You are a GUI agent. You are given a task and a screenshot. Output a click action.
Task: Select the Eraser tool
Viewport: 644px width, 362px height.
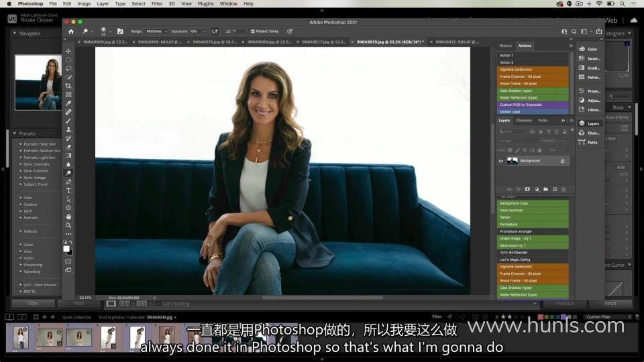pos(68,147)
